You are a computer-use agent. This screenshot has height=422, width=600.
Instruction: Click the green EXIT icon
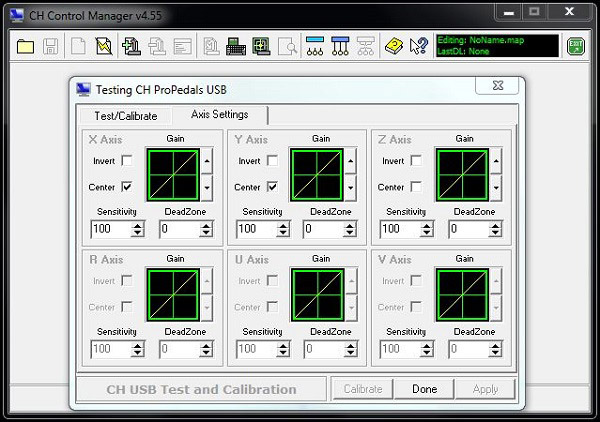click(576, 46)
